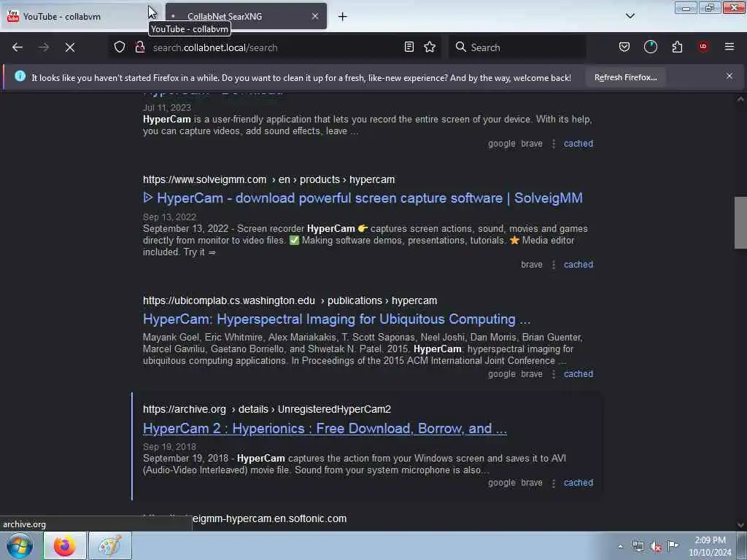Click Action Center flag in system tray

[x=673, y=546]
